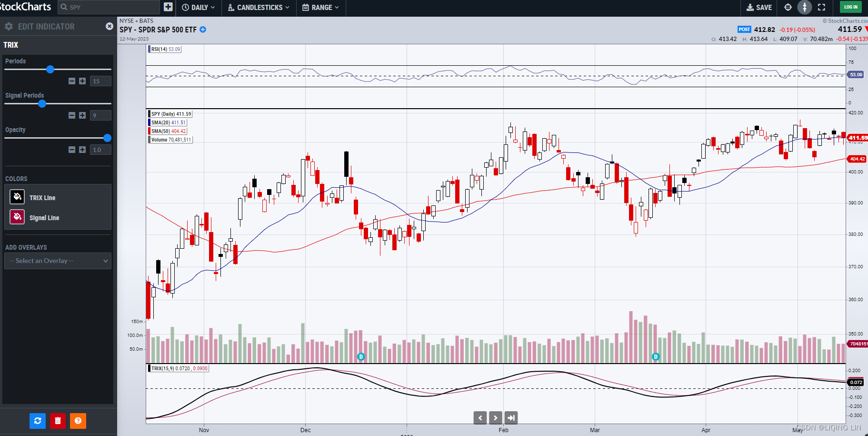Click the Periods value field showing 15

click(x=100, y=81)
